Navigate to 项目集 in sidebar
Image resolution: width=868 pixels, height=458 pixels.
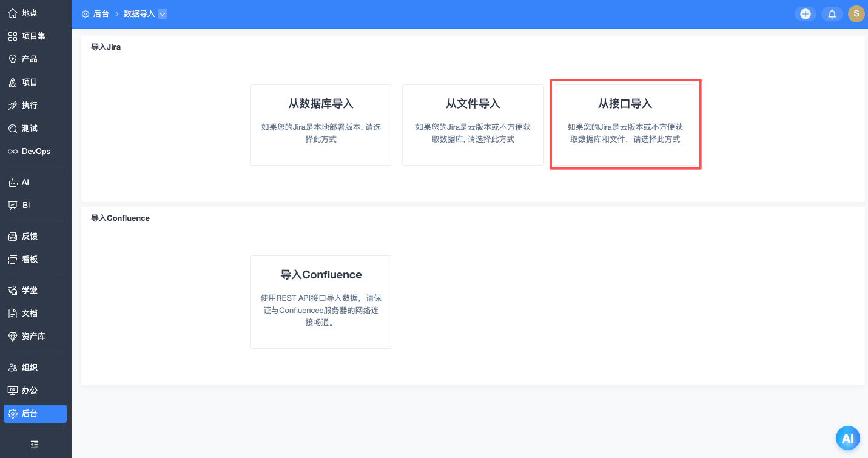point(33,36)
